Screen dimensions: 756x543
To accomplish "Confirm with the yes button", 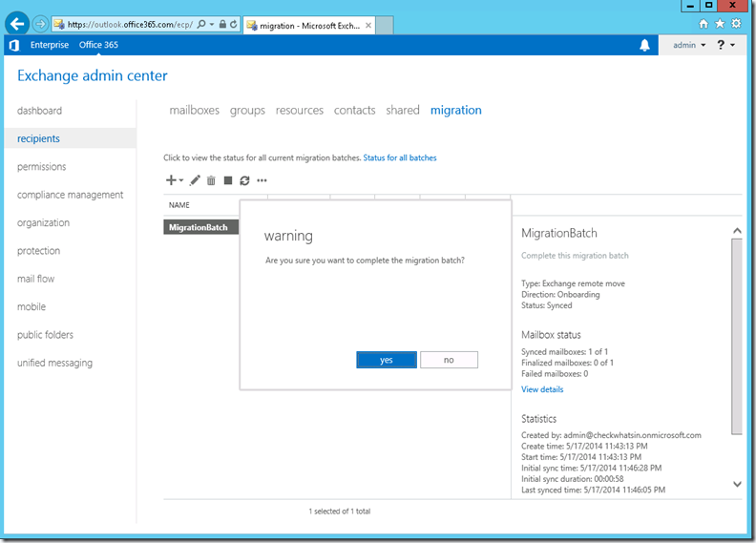I will tap(387, 360).
